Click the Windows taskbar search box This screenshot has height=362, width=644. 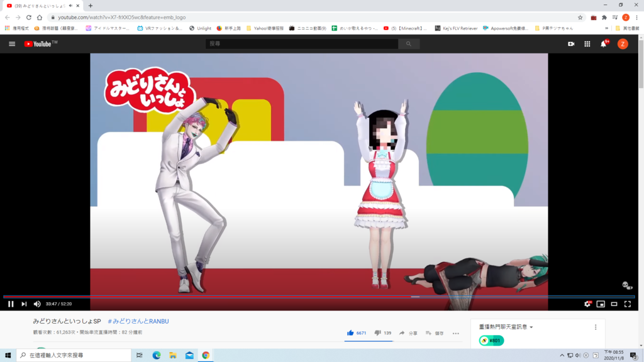[74, 355]
